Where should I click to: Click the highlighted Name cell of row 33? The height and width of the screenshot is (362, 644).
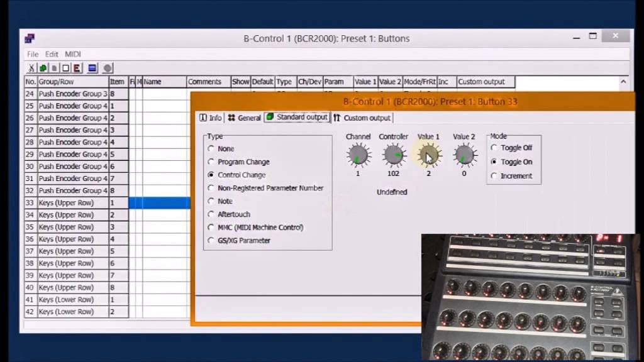[x=166, y=203]
